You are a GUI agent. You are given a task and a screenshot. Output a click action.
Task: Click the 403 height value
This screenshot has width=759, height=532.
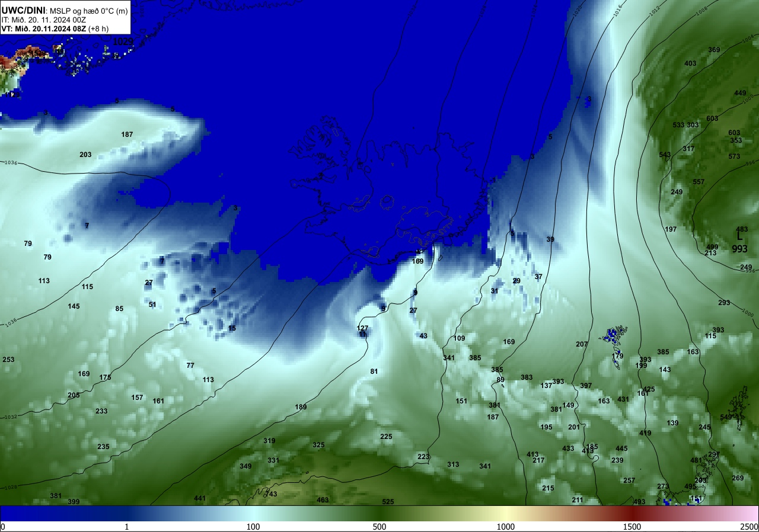pos(690,63)
